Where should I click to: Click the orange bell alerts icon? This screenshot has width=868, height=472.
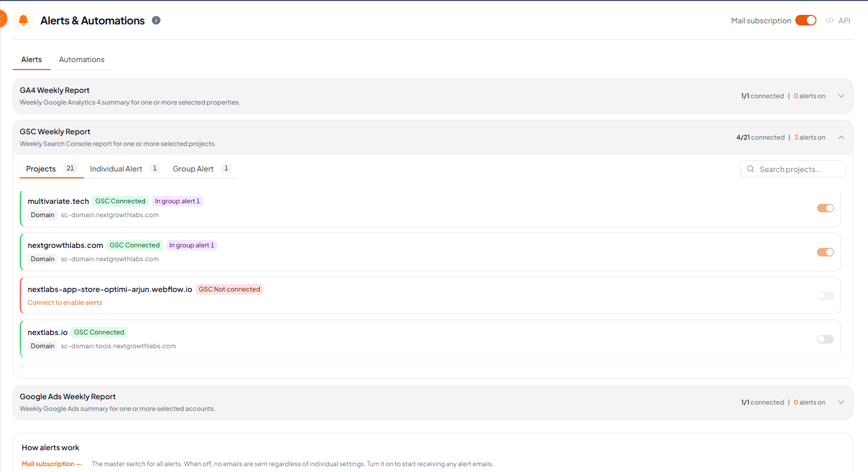pos(23,20)
